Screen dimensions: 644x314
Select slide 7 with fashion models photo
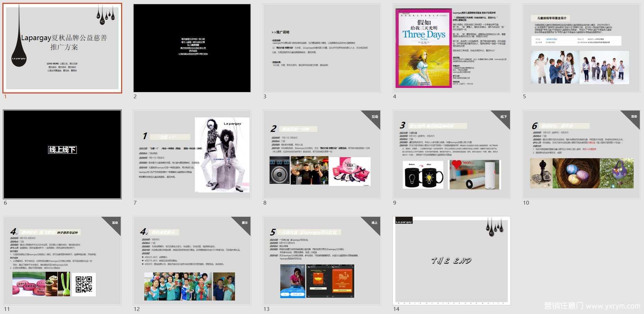(192, 154)
